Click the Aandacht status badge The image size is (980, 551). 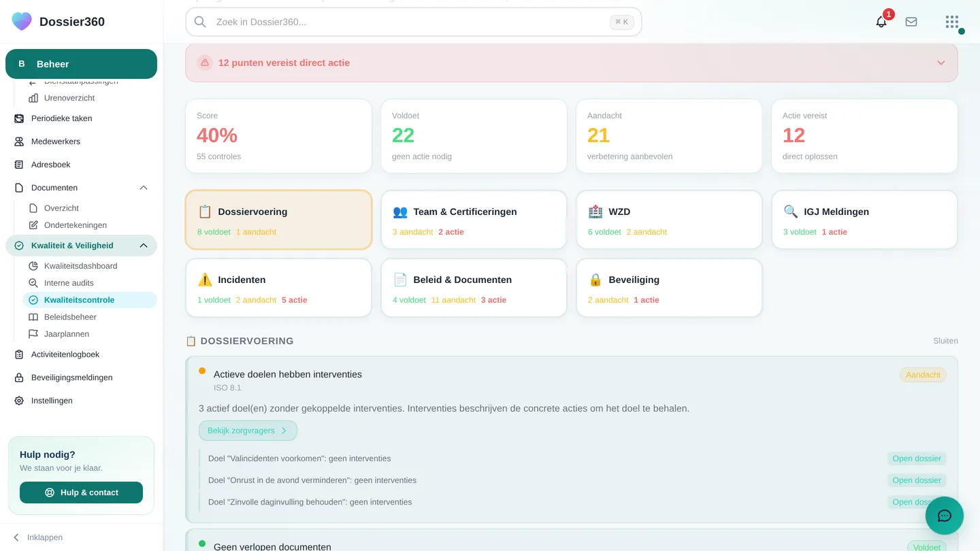click(x=923, y=375)
